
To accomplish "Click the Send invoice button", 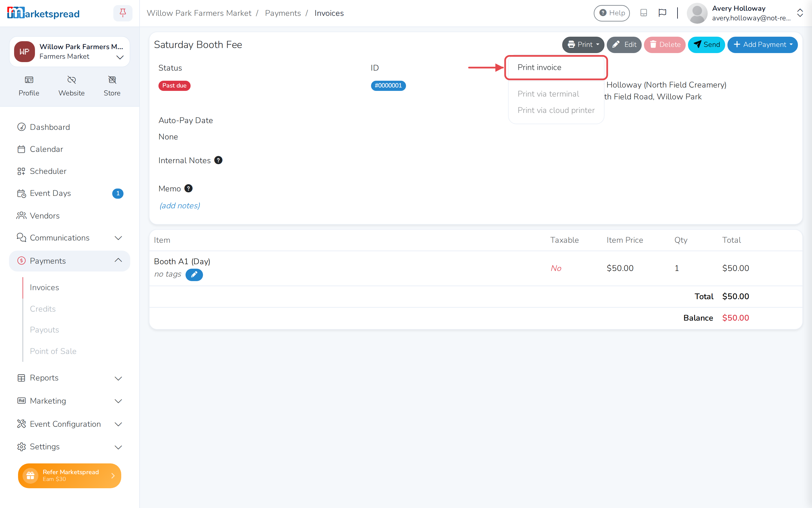I will (x=706, y=45).
